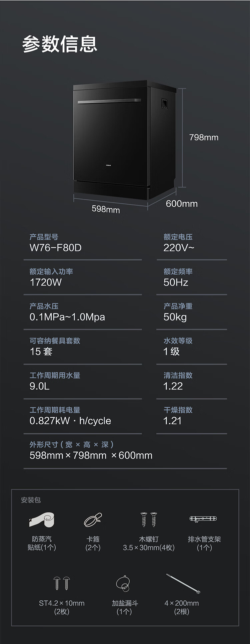The width and height of the screenshot is (250, 644).
Task: Click the 参数信息 heading
Action: click(x=60, y=44)
